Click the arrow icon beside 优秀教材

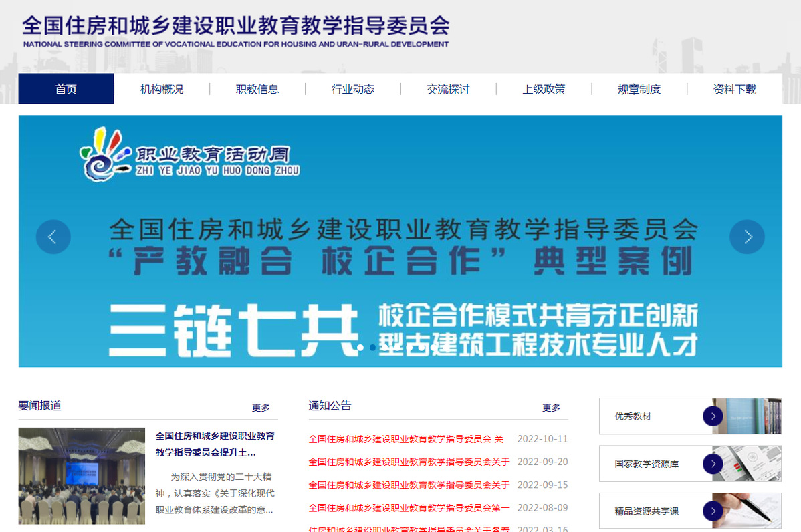(713, 416)
